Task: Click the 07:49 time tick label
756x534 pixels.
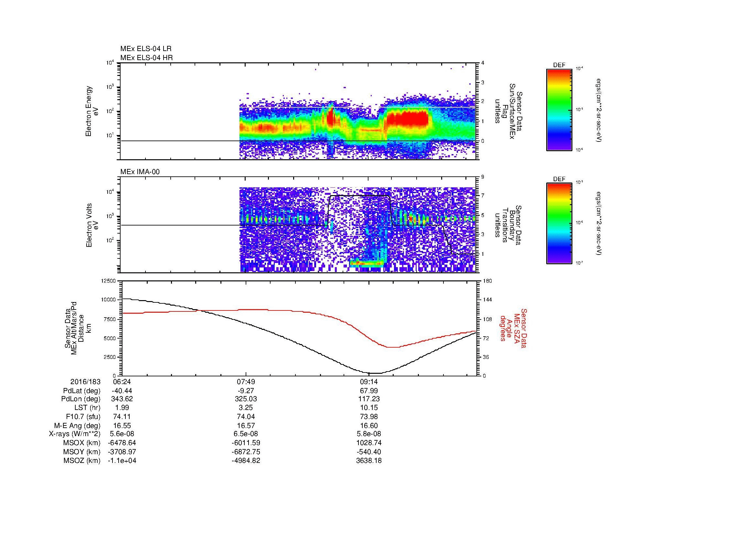Action: (246, 382)
